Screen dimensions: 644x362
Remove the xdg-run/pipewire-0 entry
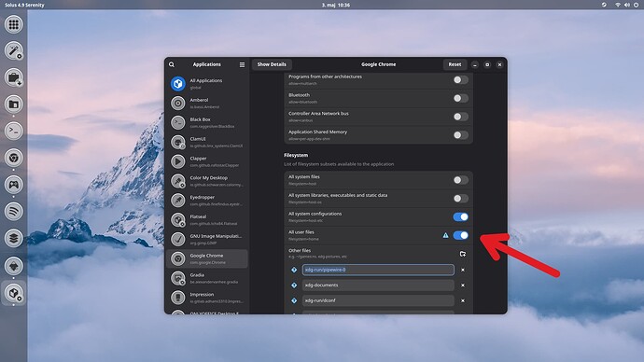point(463,270)
